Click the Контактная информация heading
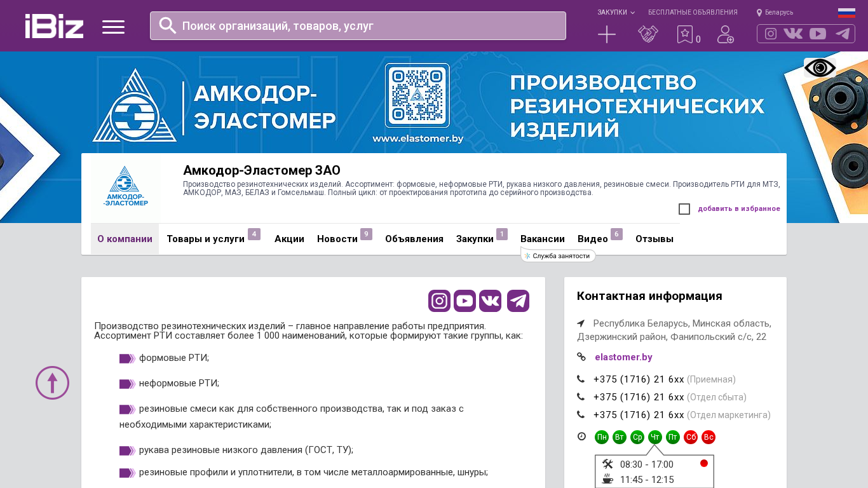 [649, 296]
